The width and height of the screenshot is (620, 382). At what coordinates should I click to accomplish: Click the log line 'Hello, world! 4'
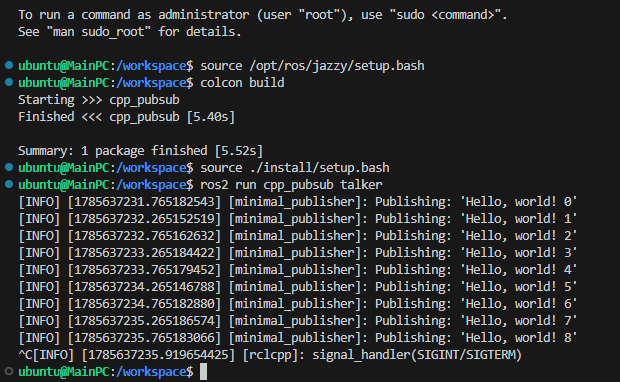[297, 270]
